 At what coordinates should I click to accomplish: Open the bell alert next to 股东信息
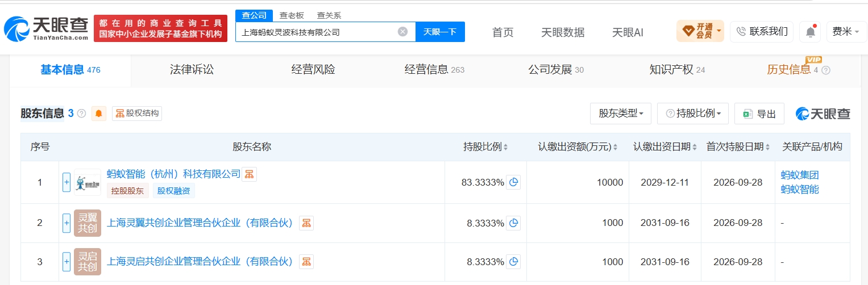click(99, 114)
